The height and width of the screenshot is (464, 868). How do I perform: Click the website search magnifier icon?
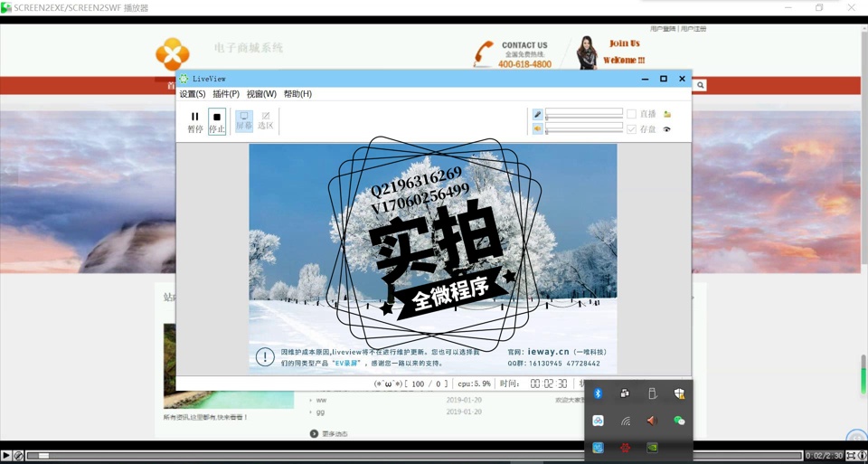pos(700,85)
